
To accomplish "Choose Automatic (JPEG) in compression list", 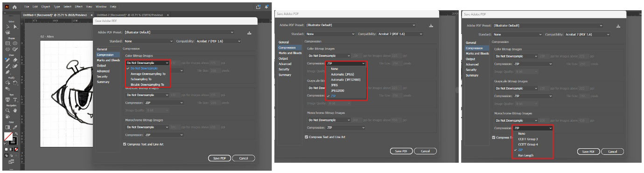I will point(343,74).
